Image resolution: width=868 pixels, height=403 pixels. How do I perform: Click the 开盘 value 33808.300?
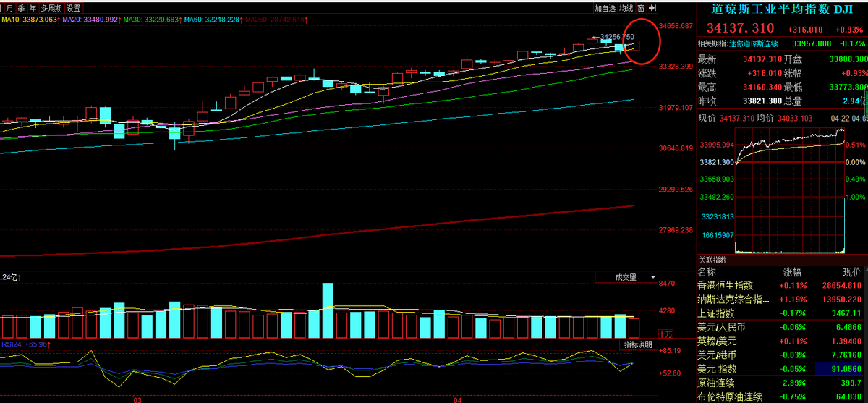click(x=849, y=59)
